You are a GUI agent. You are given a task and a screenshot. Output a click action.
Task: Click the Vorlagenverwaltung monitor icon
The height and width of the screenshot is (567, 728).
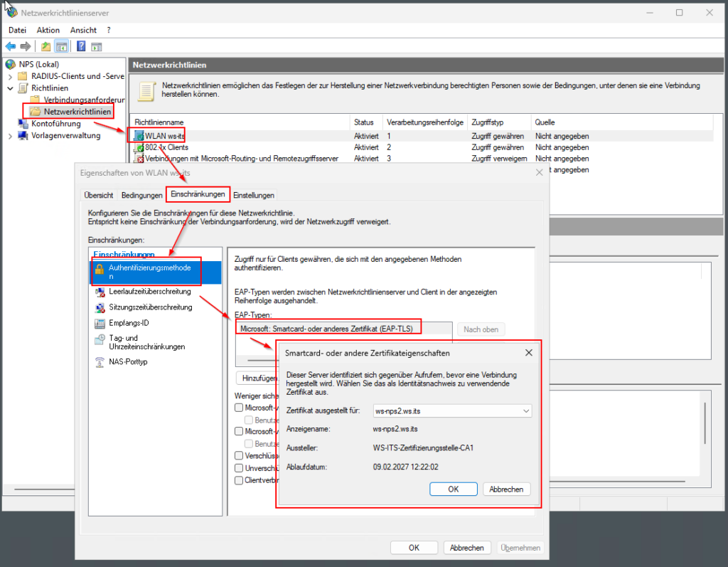(23, 136)
